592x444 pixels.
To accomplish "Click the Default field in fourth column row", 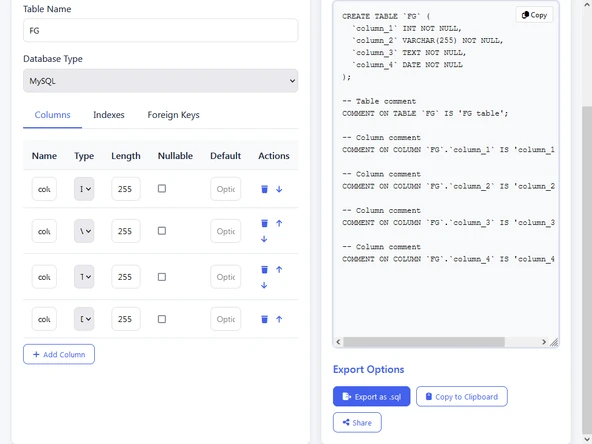I will (225, 319).
